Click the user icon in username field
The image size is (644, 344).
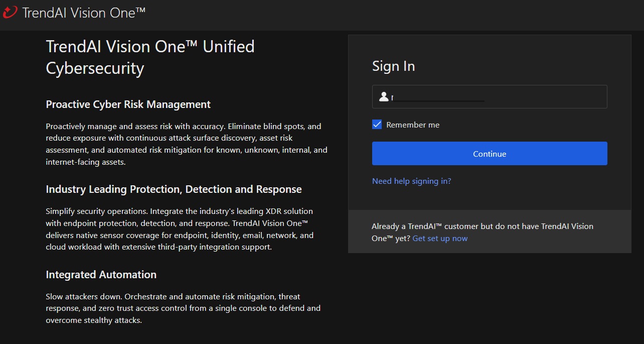point(384,97)
